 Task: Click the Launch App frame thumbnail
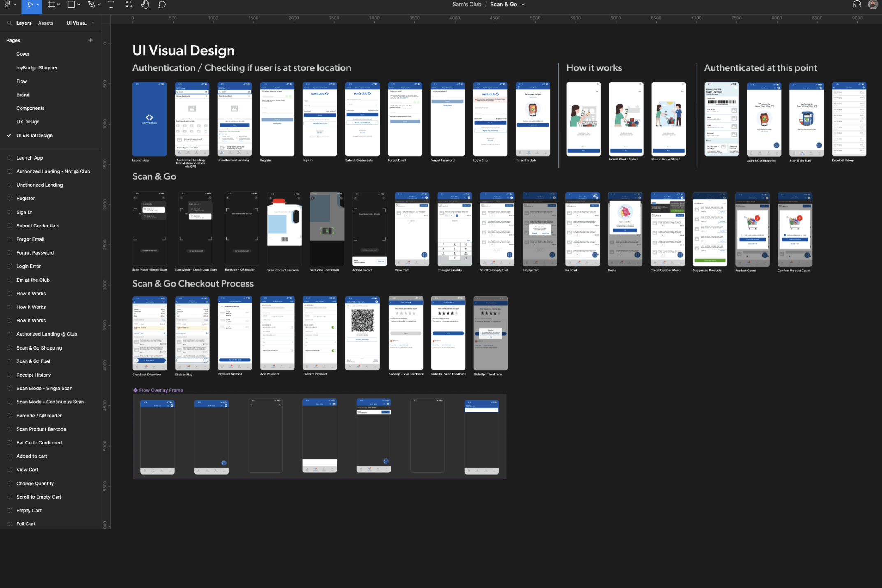tap(149, 119)
